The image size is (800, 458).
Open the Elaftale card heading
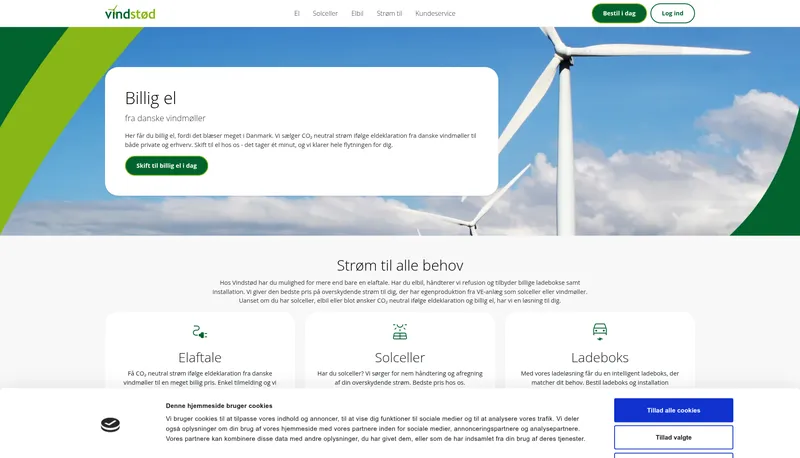pyautogui.click(x=200, y=357)
